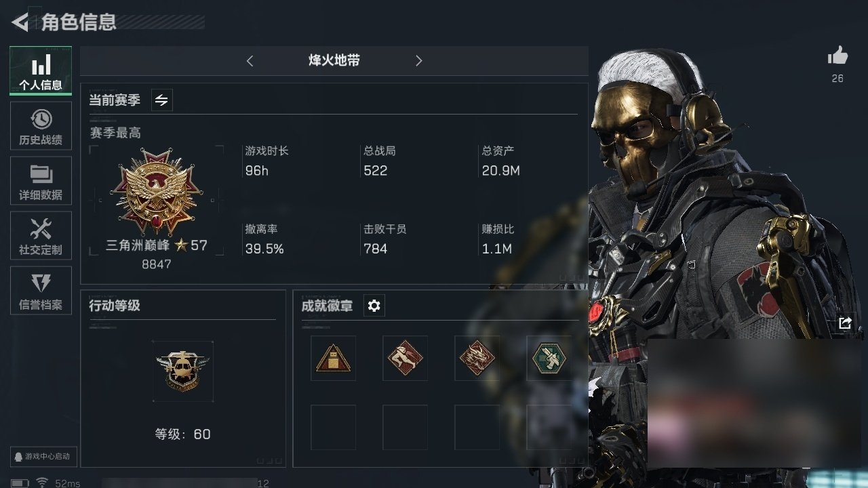Screen dimensions: 868x488
Task: Click the 行动等级 helicopter level badge
Action: tap(182, 371)
